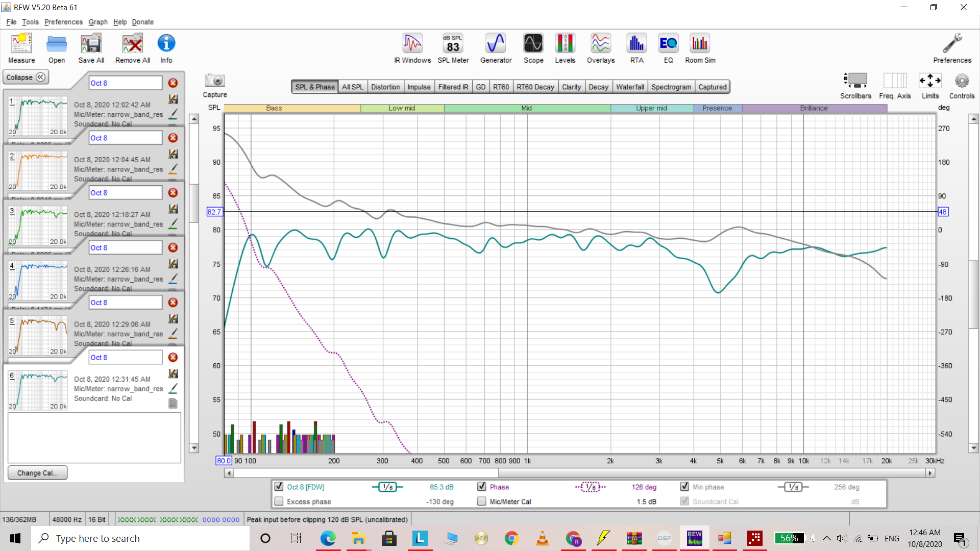The height and width of the screenshot is (551, 980).
Task: Remove measurement 1 with red X
Action: pyautogui.click(x=173, y=83)
